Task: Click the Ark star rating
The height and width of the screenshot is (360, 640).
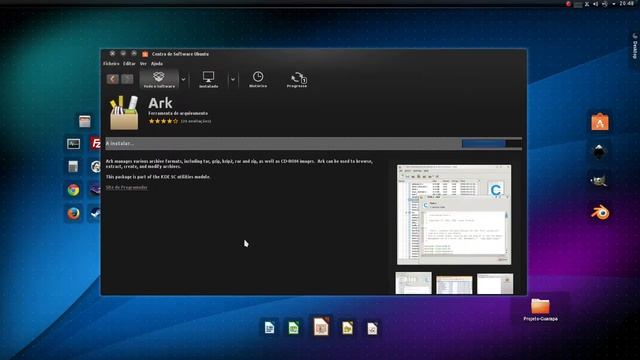Action: 163,121
